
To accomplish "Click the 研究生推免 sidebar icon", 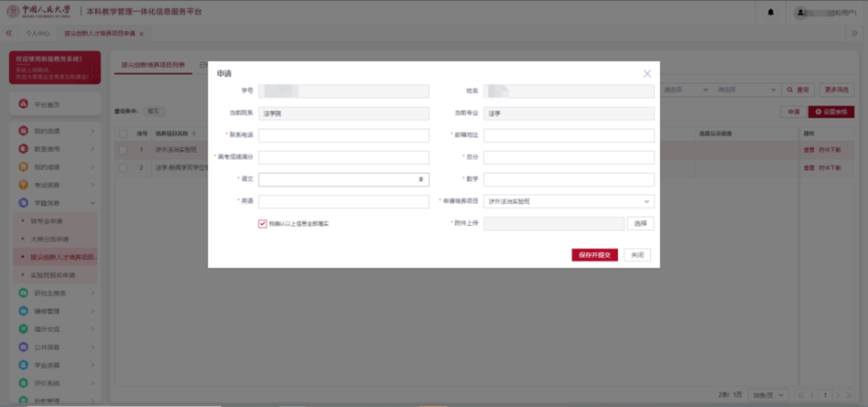I will [23, 293].
